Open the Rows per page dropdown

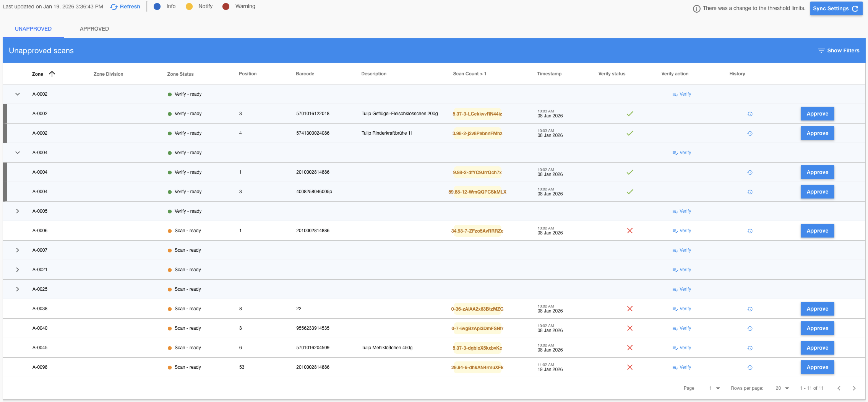(x=782, y=388)
